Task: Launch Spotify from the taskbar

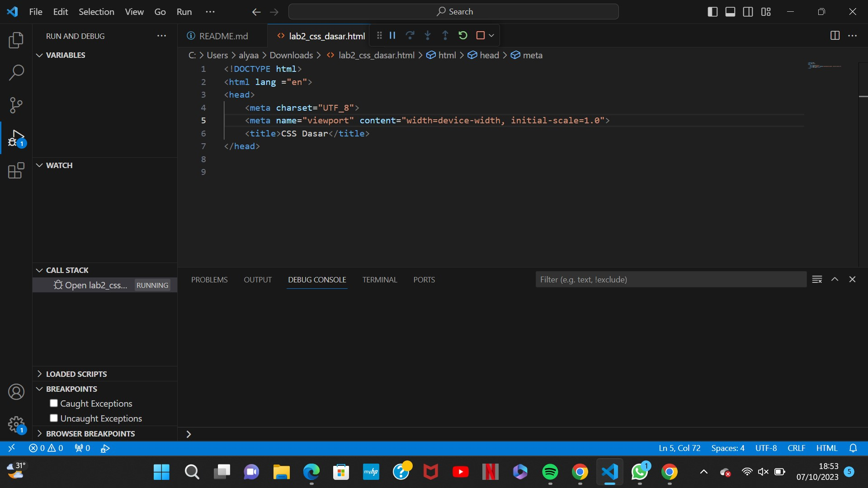Action: point(550,471)
